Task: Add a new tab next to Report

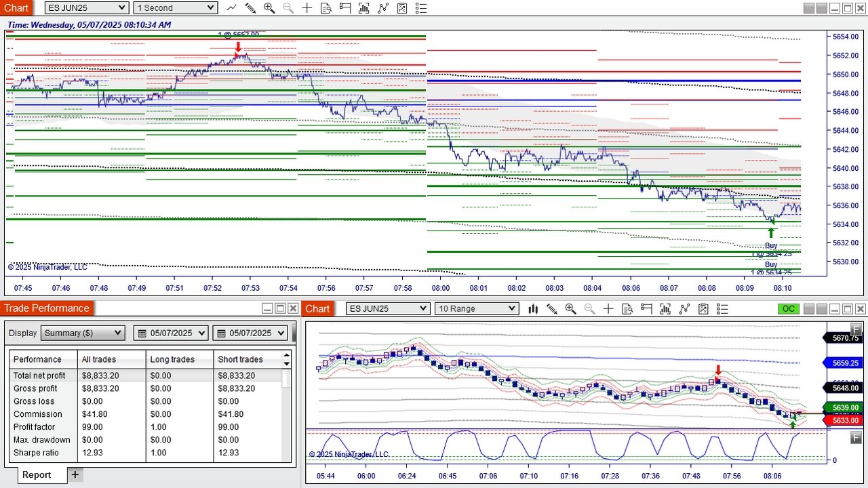Action: [75, 475]
